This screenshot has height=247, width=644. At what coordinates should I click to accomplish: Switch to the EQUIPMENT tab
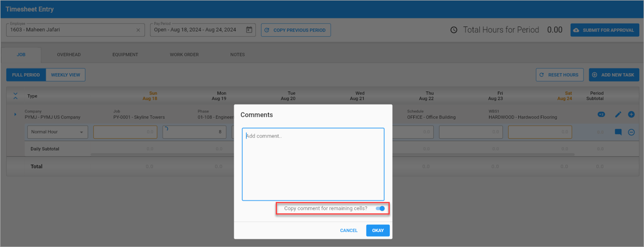coord(125,55)
